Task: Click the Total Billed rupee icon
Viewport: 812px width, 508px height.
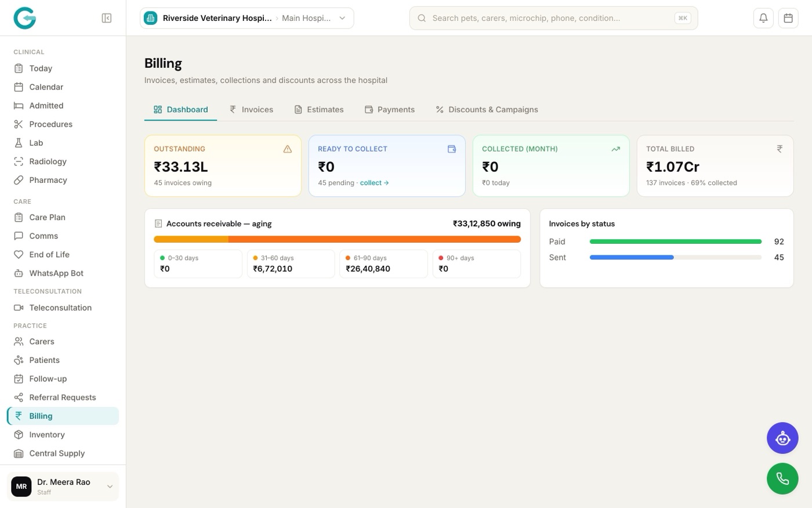Action: (780, 149)
